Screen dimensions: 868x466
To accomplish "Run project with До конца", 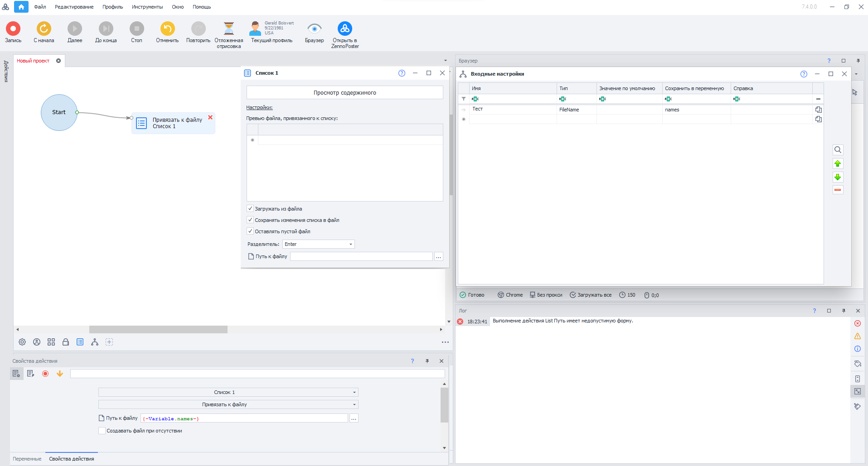I will (106, 32).
